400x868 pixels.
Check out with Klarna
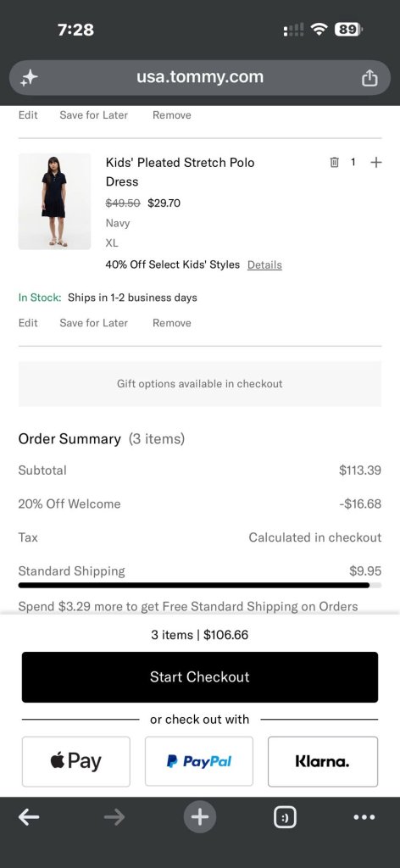point(323,761)
